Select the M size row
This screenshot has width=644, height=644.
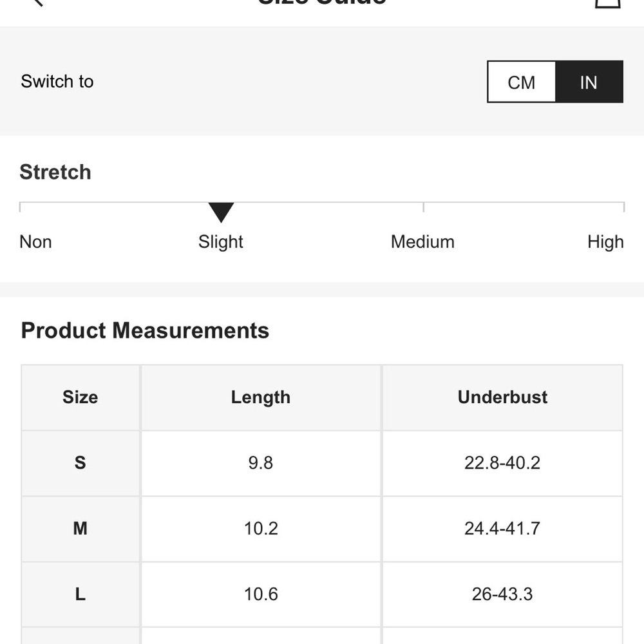click(x=322, y=529)
